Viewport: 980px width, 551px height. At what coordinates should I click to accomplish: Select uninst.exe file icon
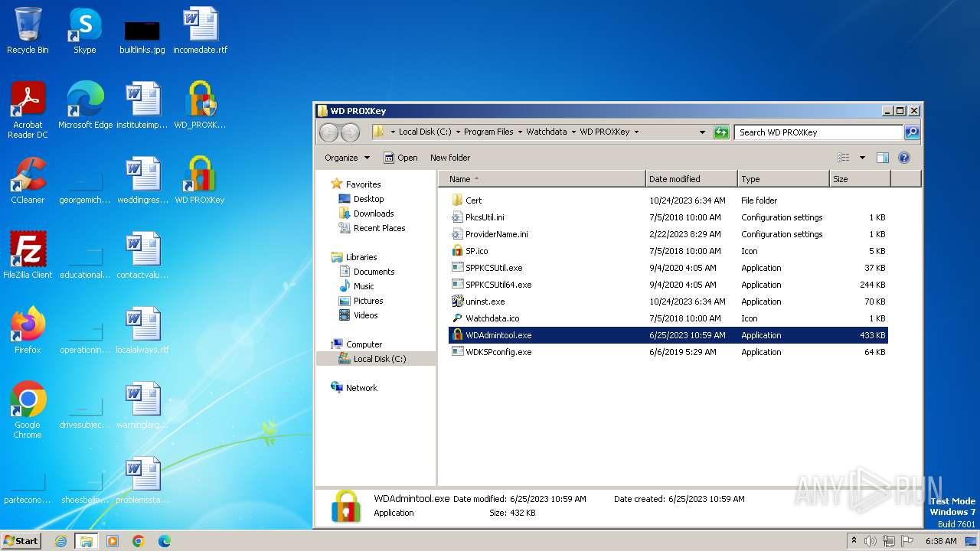[458, 302]
